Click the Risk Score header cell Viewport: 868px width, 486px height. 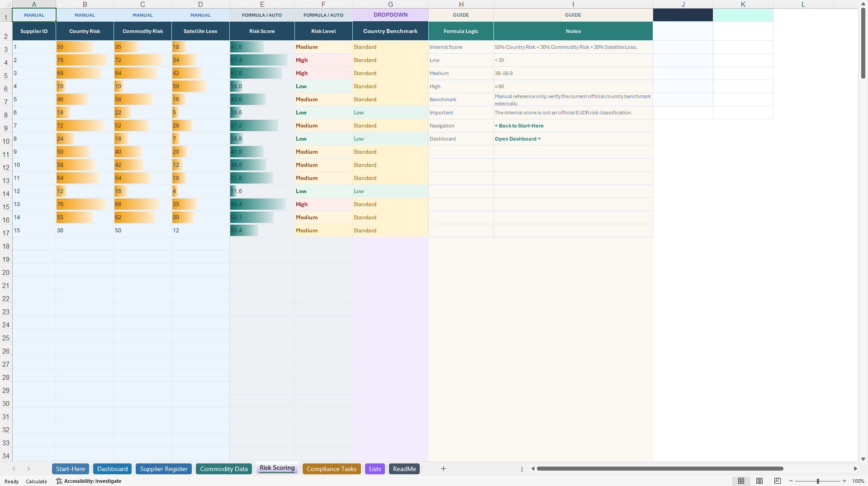(x=262, y=31)
